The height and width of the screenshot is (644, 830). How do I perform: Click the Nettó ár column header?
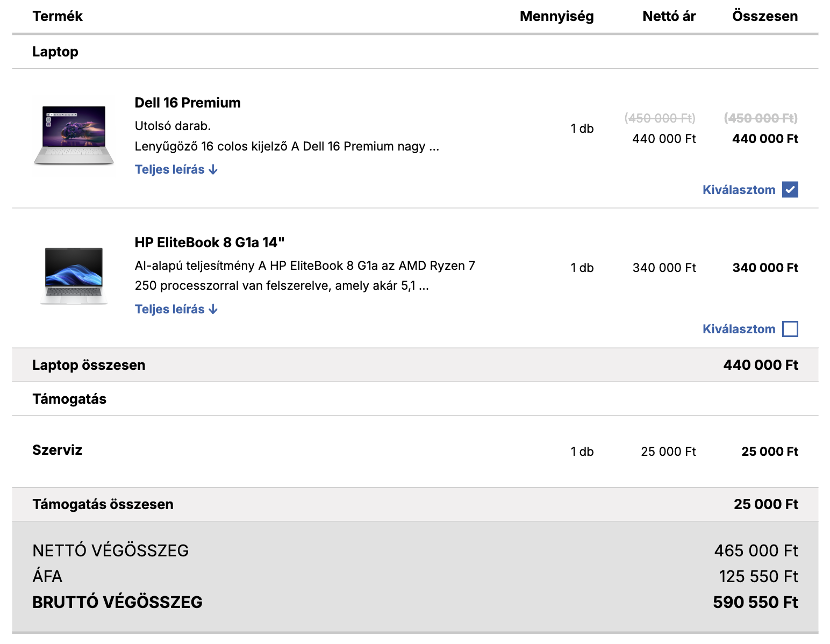(x=669, y=16)
